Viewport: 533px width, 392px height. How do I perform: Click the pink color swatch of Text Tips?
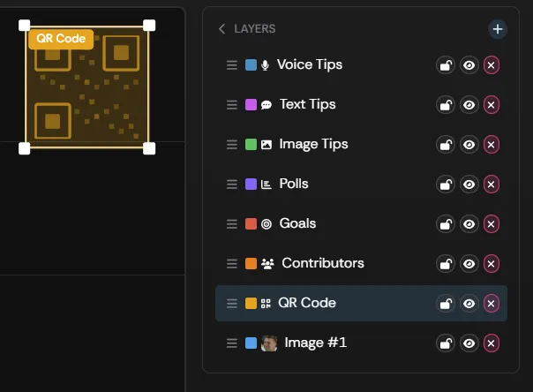pos(251,105)
